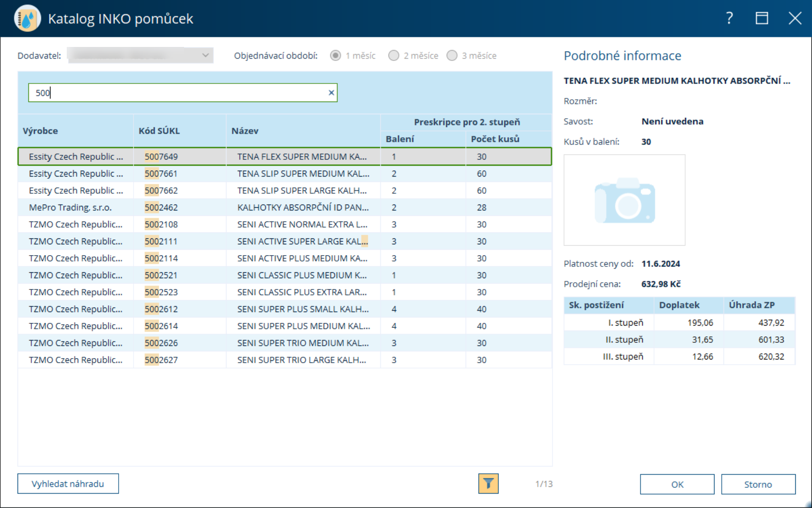The width and height of the screenshot is (812, 508).
Task: Select row SENI SUPER PLUS SMALL KALH...
Action: click(x=285, y=309)
